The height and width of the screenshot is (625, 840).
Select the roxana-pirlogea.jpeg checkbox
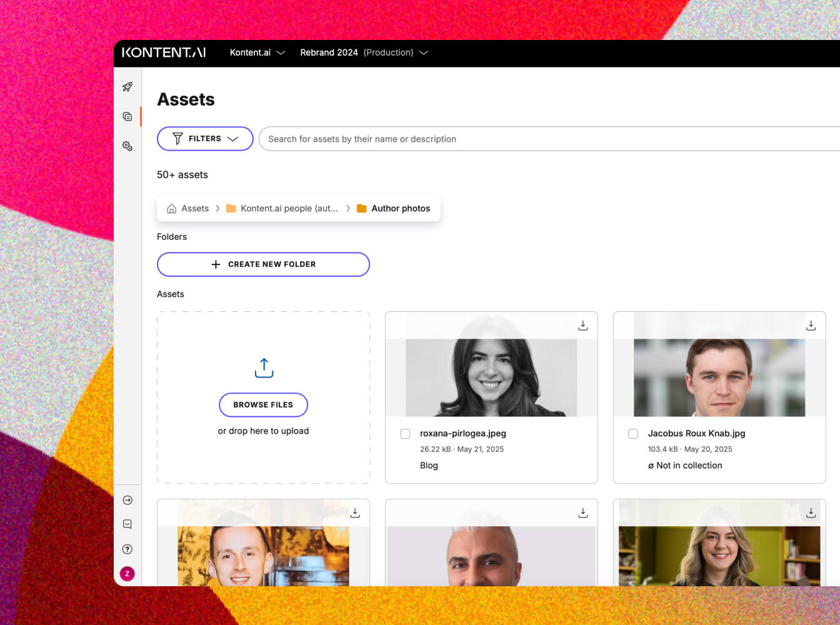[405, 434]
